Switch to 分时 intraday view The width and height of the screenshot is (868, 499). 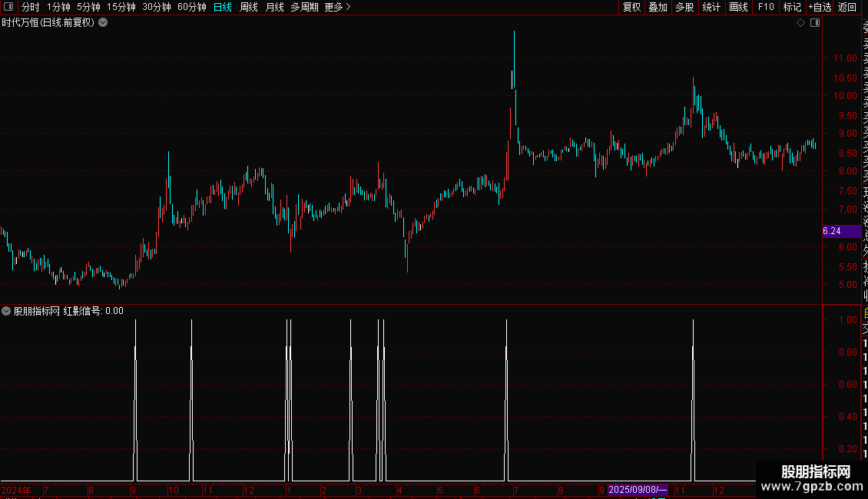point(31,7)
